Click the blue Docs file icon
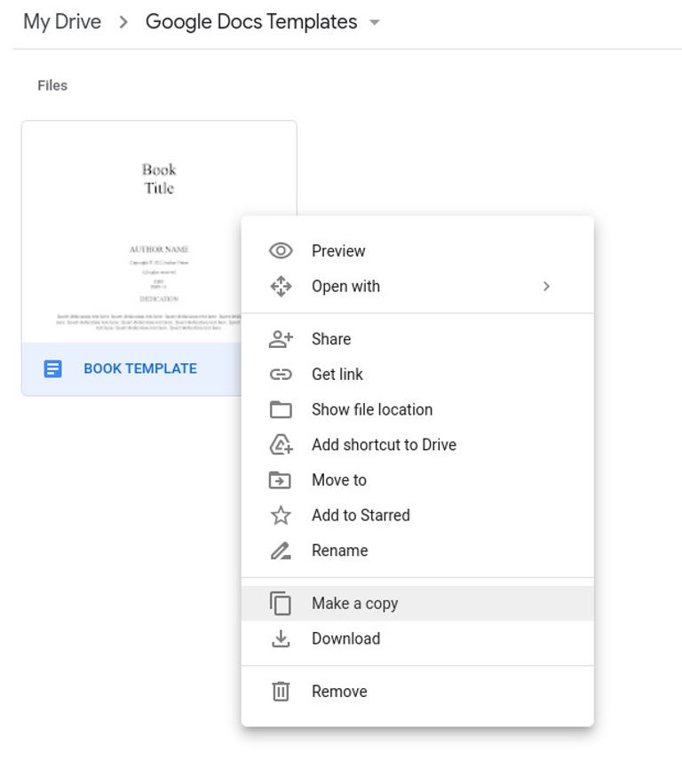This screenshot has height=784, width=682. pyautogui.click(x=53, y=368)
